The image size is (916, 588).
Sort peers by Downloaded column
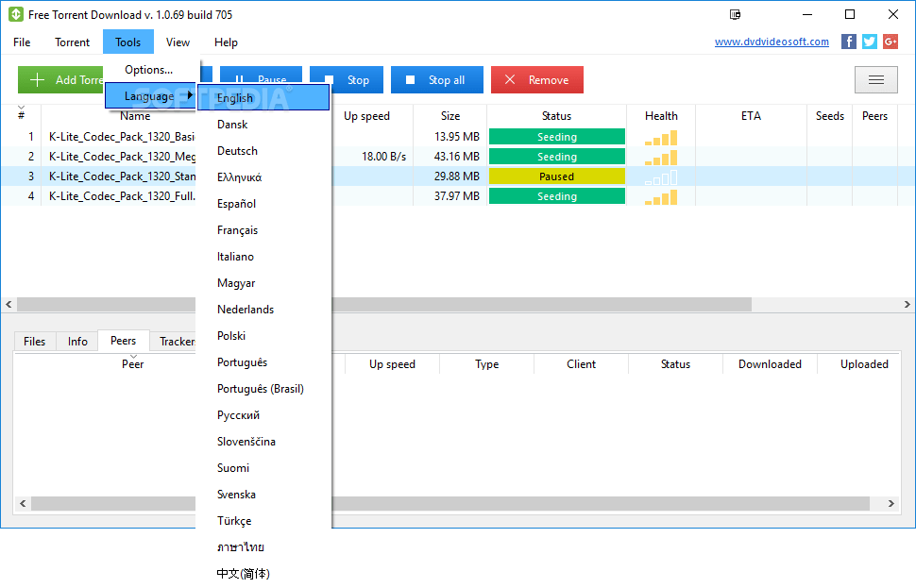pyautogui.click(x=770, y=363)
